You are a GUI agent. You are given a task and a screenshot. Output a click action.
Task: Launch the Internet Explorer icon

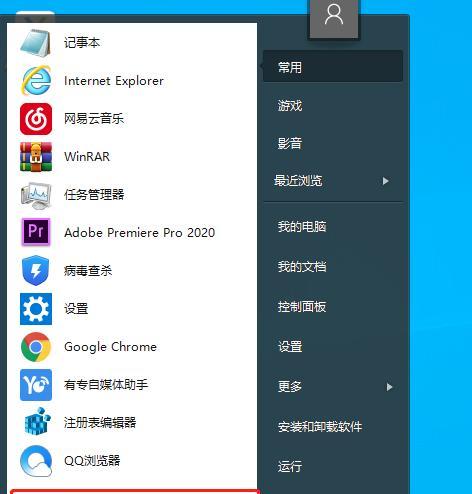click(x=36, y=81)
